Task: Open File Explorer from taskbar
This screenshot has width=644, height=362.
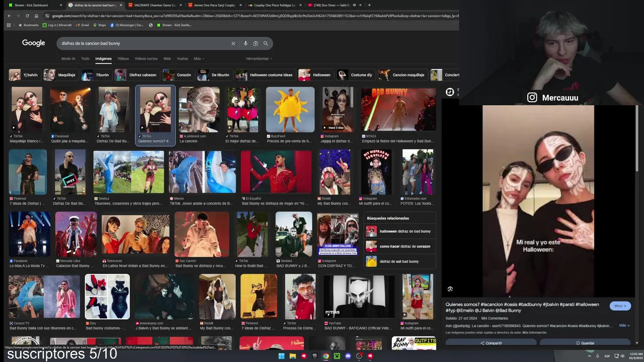Action: point(292,356)
